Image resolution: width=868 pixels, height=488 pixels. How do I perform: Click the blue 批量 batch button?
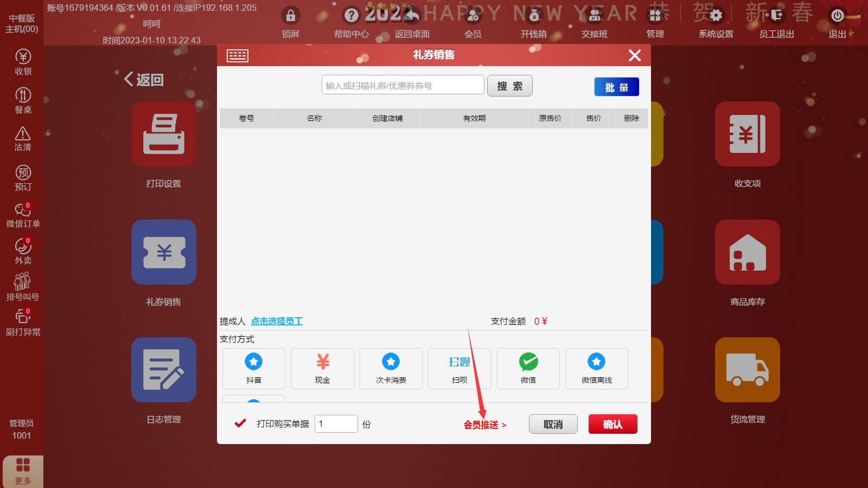coord(616,87)
